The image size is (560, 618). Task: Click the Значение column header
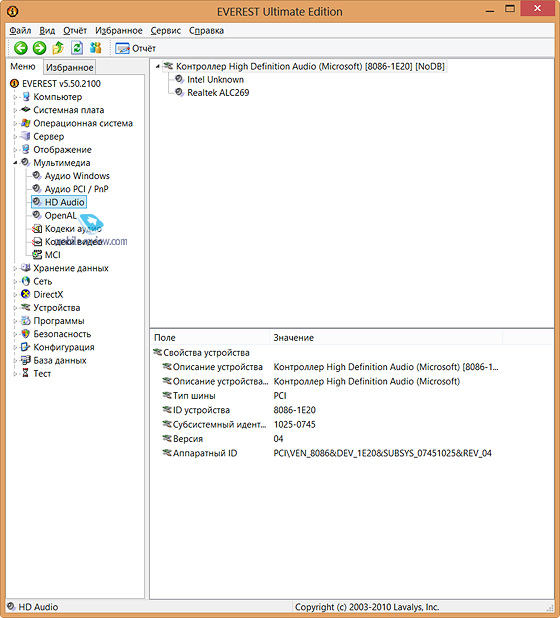point(386,338)
